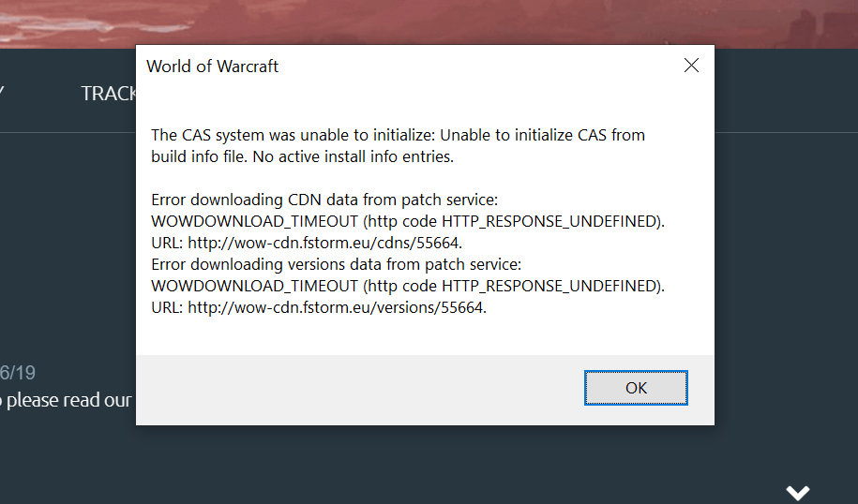Click the "CAS system was unable to initialize" line
Screen dimensions: 858x504
pyautogui.click(x=398, y=135)
